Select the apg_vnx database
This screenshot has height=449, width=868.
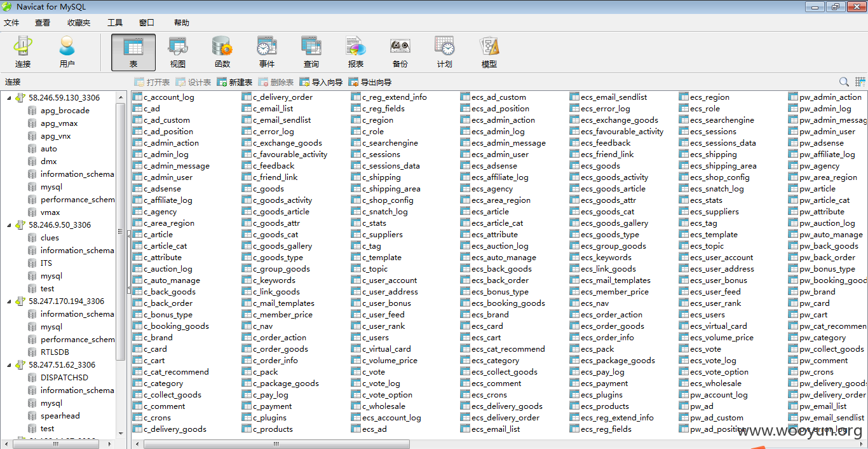(x=49, y=136)
